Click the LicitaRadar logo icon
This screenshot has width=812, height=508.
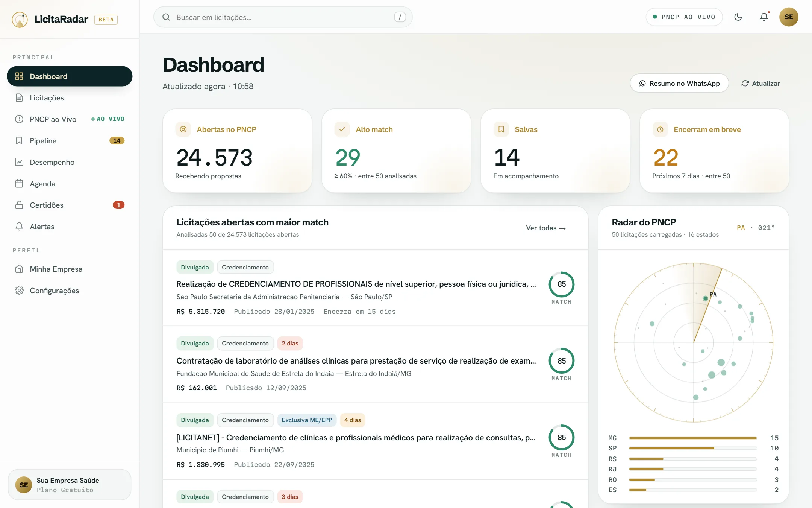[20, 19]
